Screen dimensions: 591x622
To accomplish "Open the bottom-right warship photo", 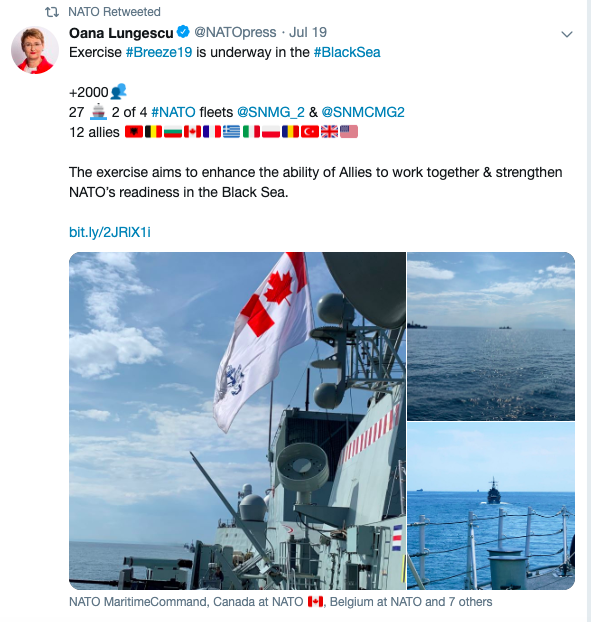I will pyautogui.click(x=491, y=506).
